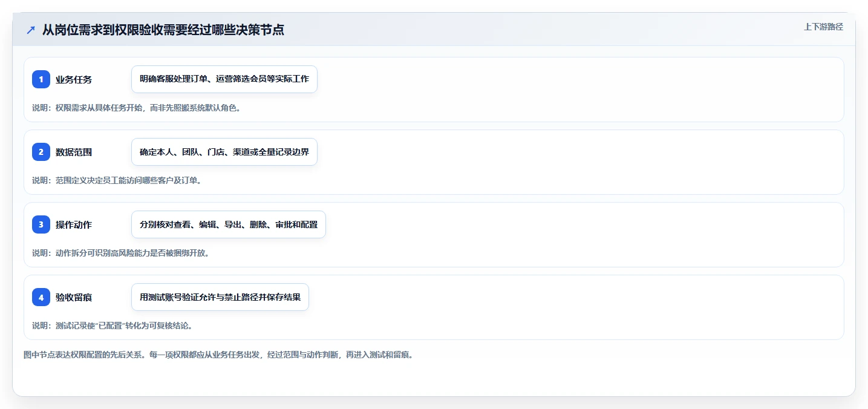Click the number 1 step badge

(41, 79)
